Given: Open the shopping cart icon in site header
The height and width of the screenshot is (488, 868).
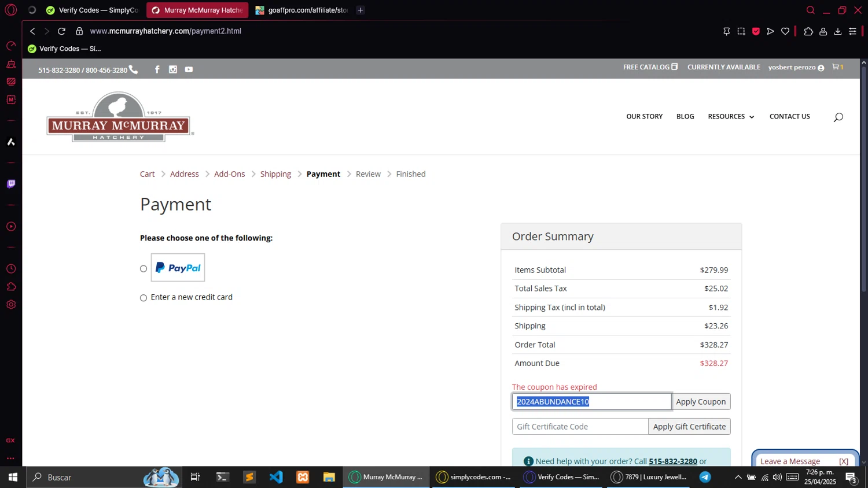Looking at the screenshot, I should (x=837, y=67).
